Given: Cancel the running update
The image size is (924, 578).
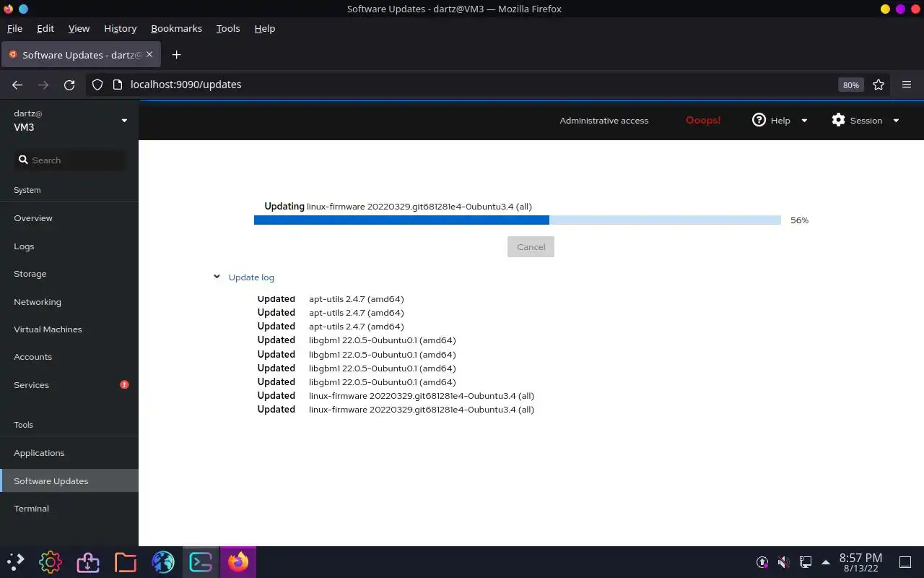Looking at the screenshot, I should click(x=531, y=247).
